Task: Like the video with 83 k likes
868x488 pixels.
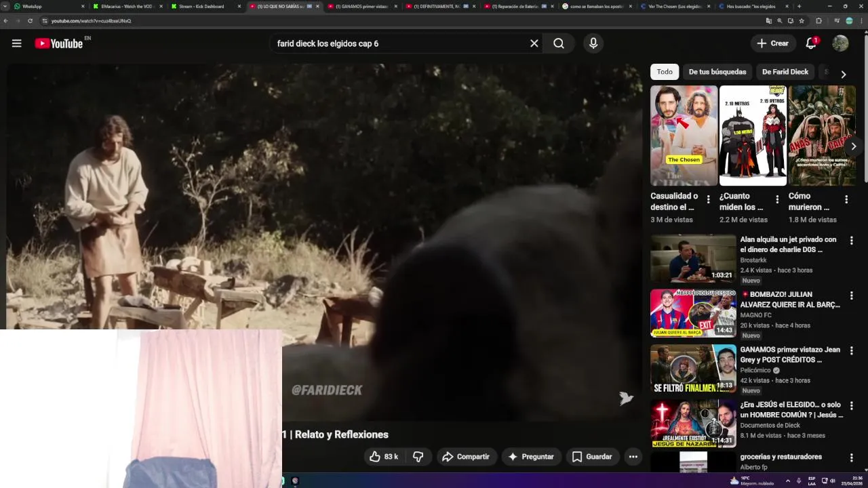Action: pos(384,457)
